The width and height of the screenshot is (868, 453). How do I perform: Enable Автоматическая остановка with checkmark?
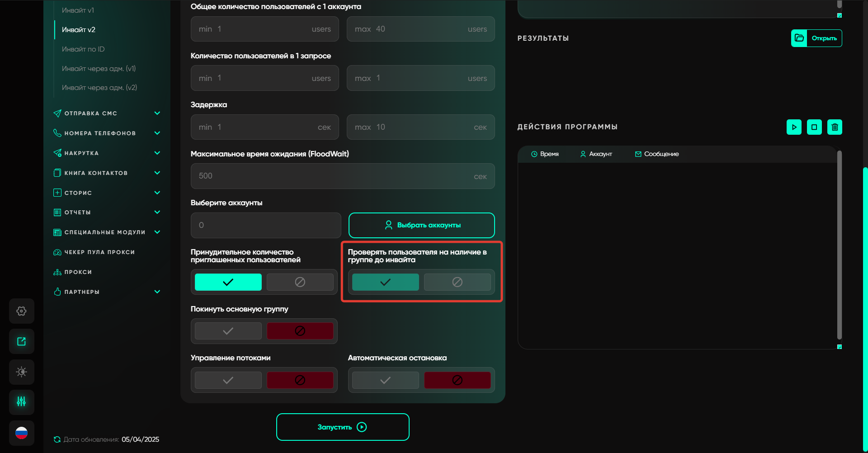click(x=385, y=380)
